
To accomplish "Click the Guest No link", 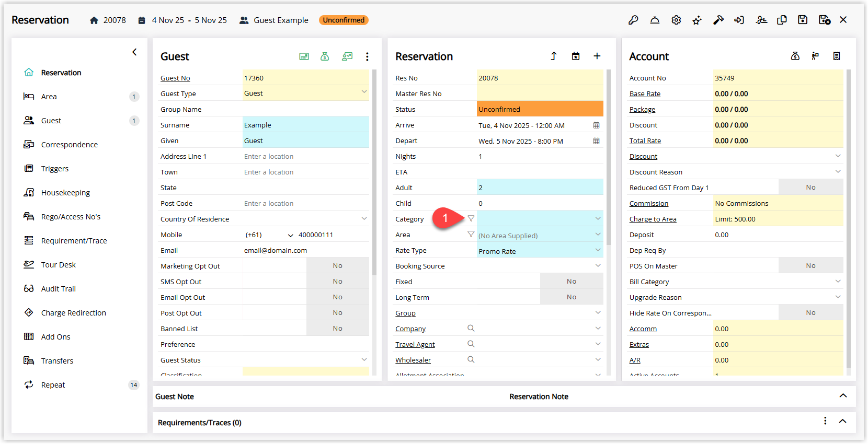I will (175, 78).
